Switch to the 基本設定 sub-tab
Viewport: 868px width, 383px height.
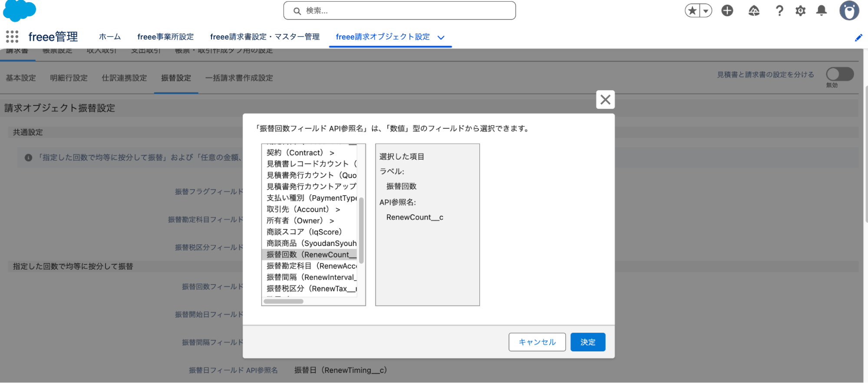[21, 78]
